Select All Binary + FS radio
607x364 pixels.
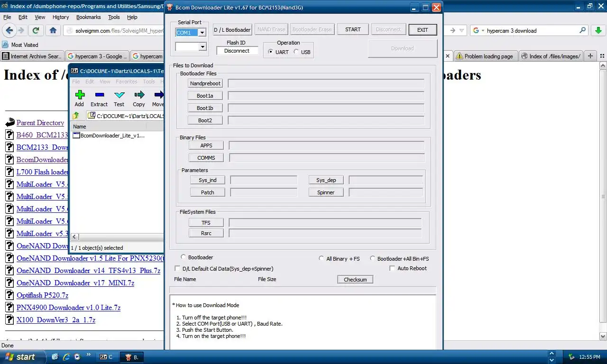pos(322,259)
